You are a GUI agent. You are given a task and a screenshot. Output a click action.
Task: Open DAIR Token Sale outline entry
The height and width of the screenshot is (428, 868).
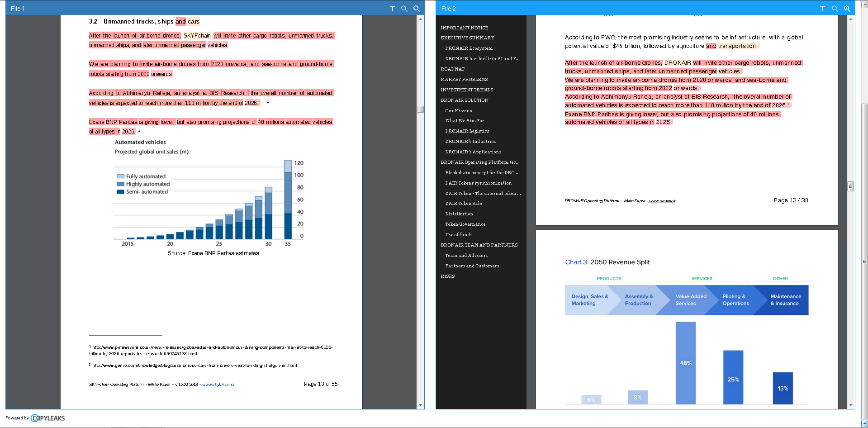click(464, 204)
